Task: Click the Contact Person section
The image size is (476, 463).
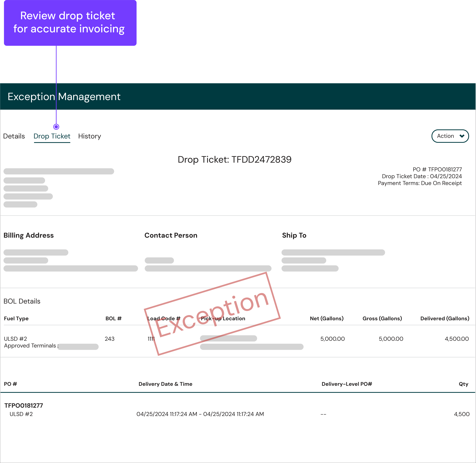Action: tap(171, 235)
